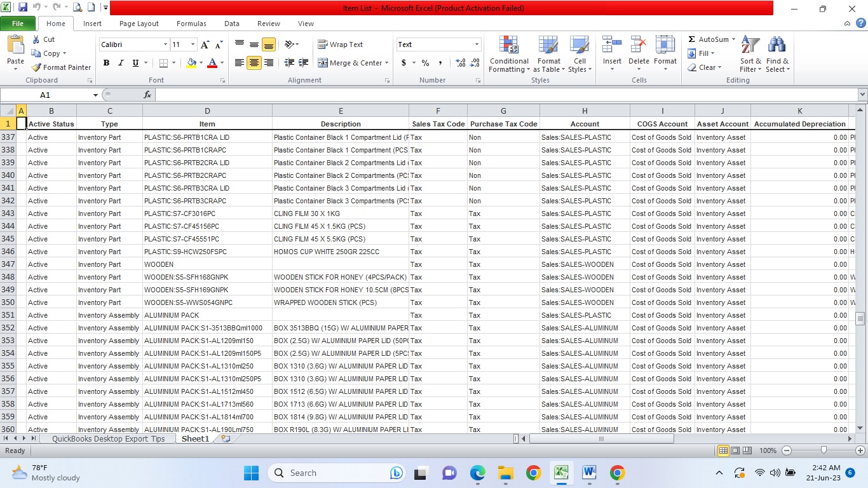Viewport: 868px width, 488px height.
Task: Toggle Middle Align vertical alignment
Action: 254,44
